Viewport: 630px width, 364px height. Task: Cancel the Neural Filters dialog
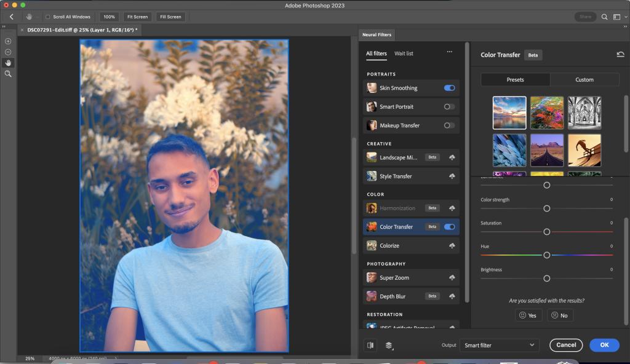point(566,345)
